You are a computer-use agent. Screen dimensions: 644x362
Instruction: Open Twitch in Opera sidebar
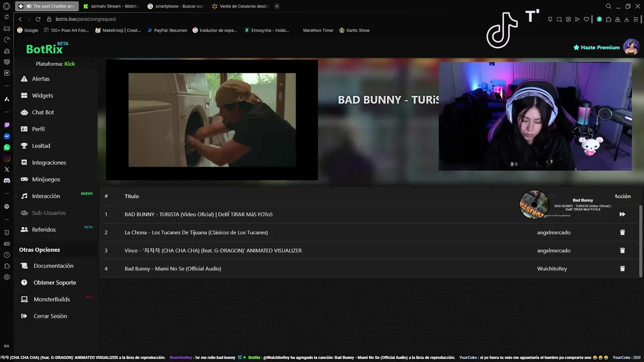(7, 125)
